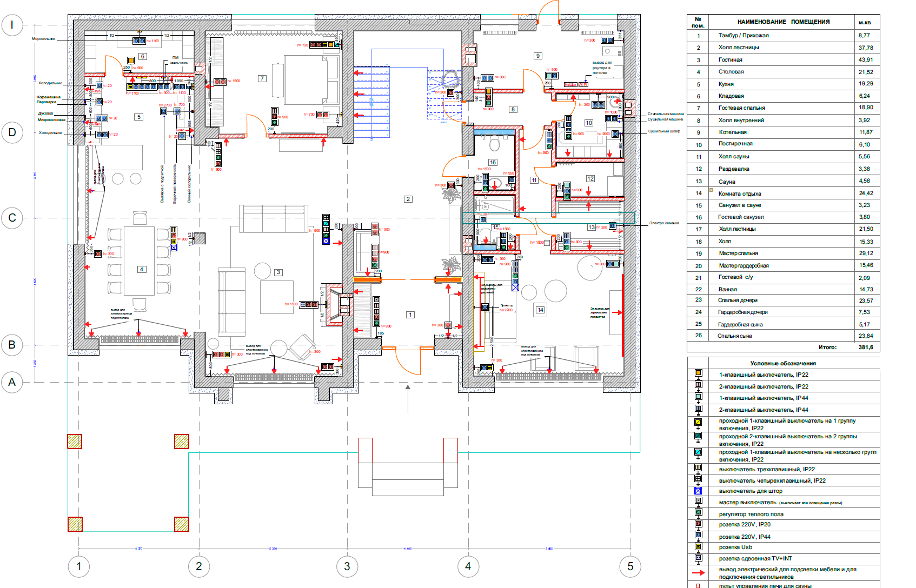Click the 'Тамбур / Прихожая' table row
The image size is (916, 588).
point(784,35)
